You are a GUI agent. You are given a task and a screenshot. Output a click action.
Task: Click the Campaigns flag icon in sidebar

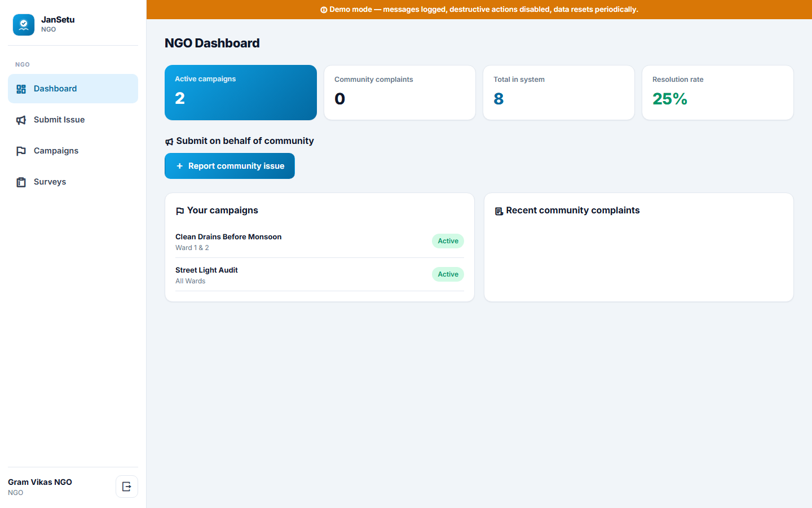[21, 151]
